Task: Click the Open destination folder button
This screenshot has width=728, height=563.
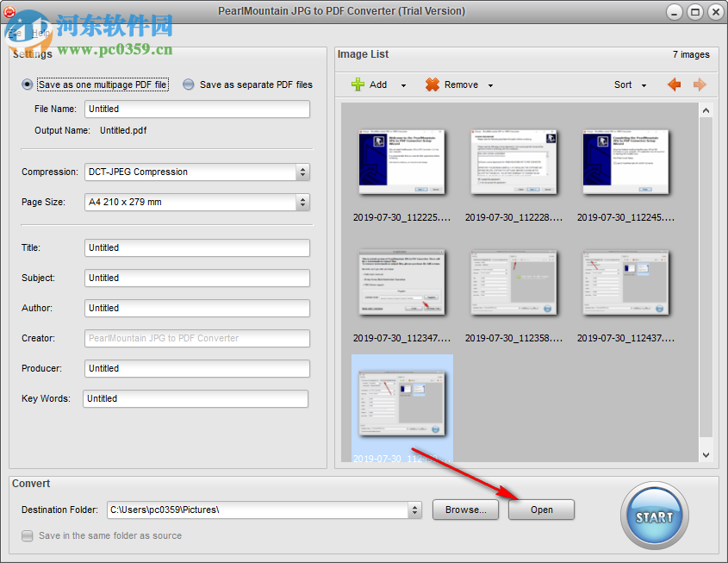Action: point(541,510)
